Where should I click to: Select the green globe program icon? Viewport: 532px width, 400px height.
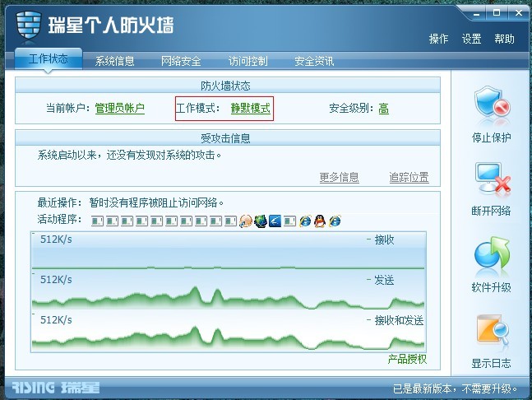pos(261,221)
